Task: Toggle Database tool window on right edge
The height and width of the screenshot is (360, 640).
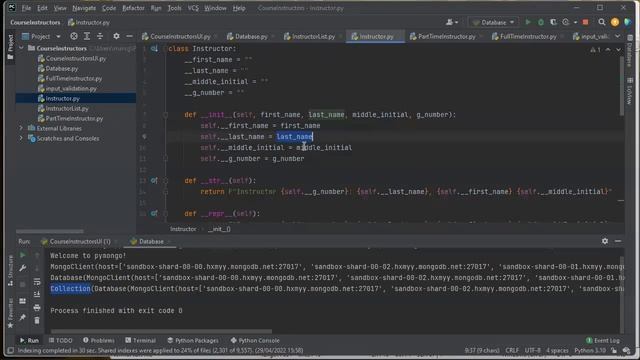Action: coord(629,51)
